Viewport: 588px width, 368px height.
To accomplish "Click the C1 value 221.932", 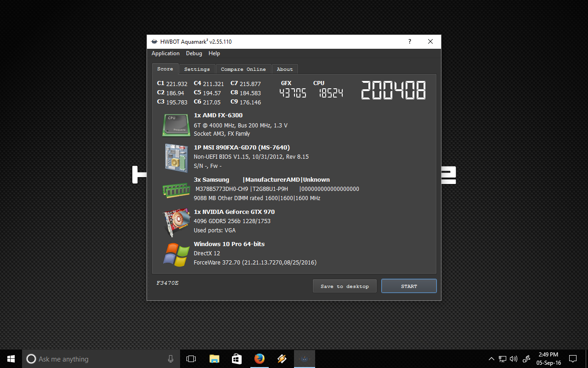I will click(177, 84).
